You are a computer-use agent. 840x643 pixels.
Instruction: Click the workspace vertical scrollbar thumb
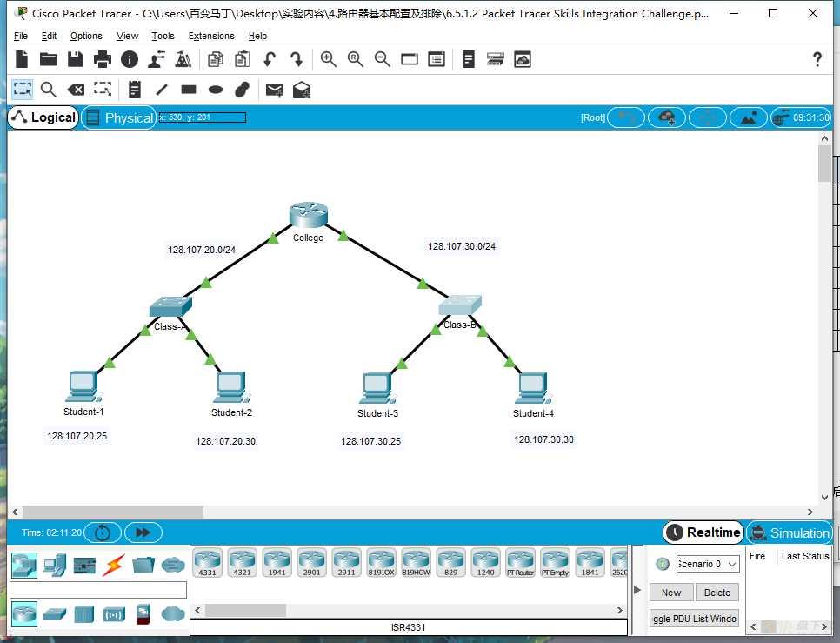(824, 164)
